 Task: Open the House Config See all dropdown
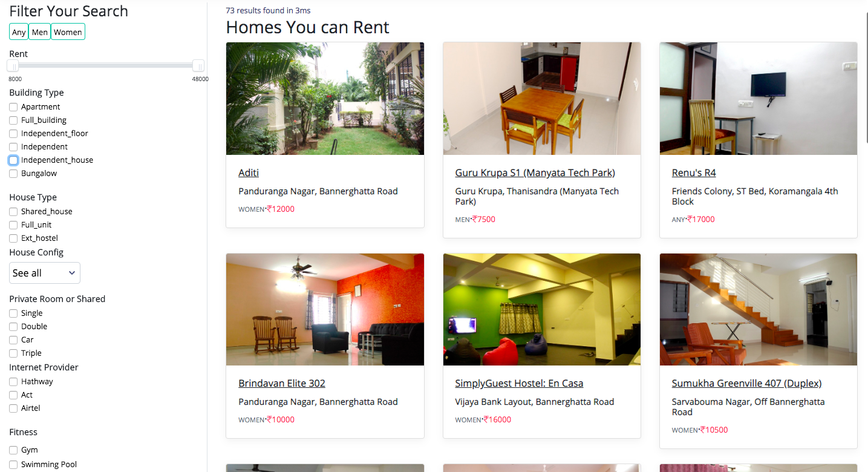(x=45, y=273)
